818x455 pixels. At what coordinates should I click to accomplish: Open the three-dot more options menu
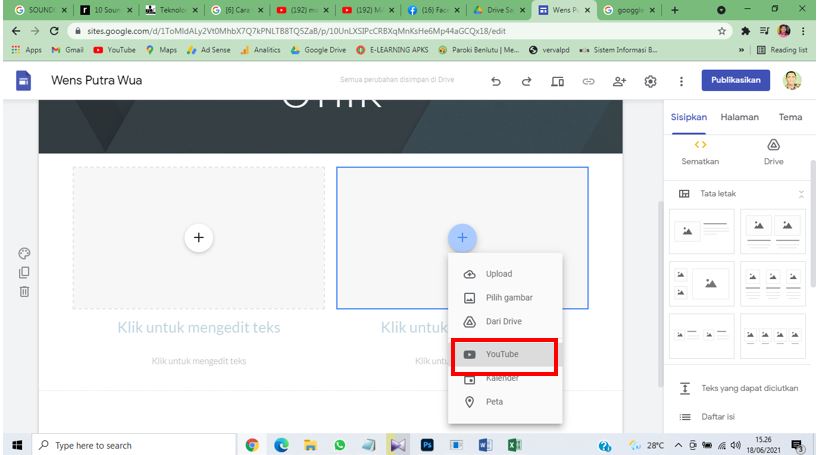(682, 81)
